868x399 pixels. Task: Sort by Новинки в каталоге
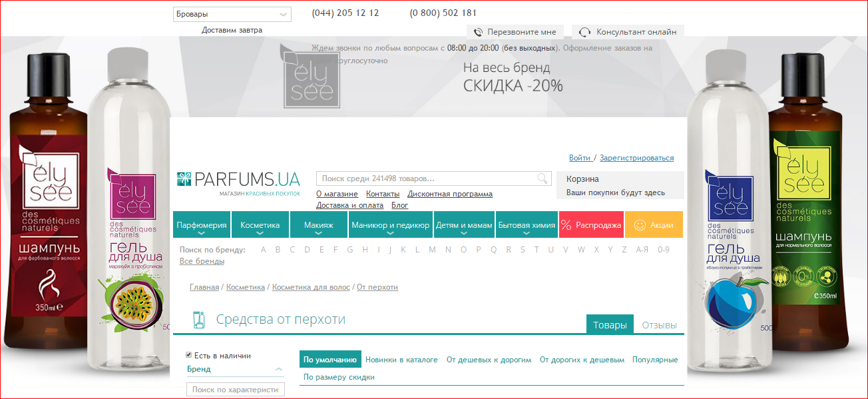[x=401, y=360]
